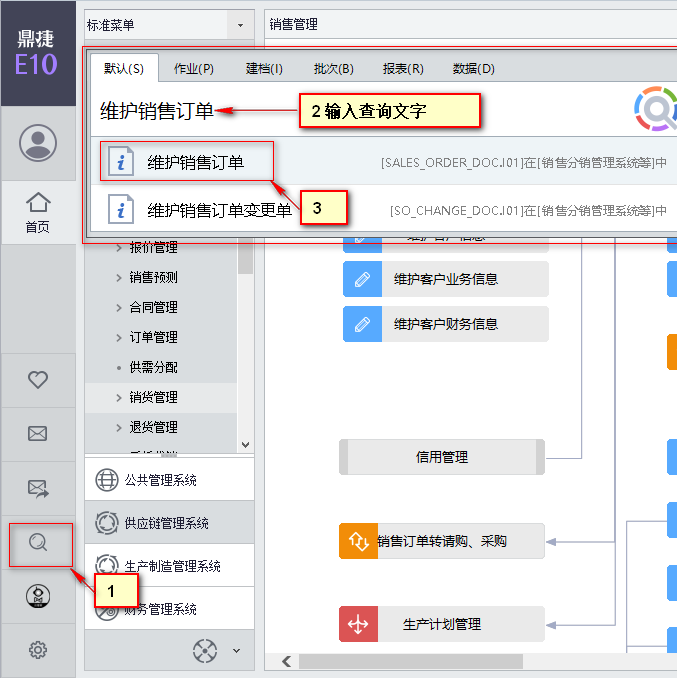Open the mail envelope icon
Viewport: 677px width, 678px height.
tap(38, 434)
